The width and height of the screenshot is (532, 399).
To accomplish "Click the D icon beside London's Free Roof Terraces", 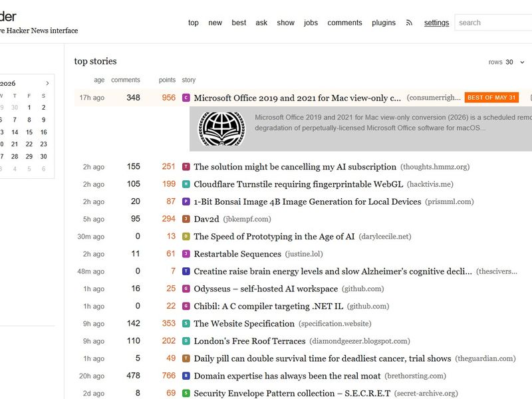I will coord(186,341).
